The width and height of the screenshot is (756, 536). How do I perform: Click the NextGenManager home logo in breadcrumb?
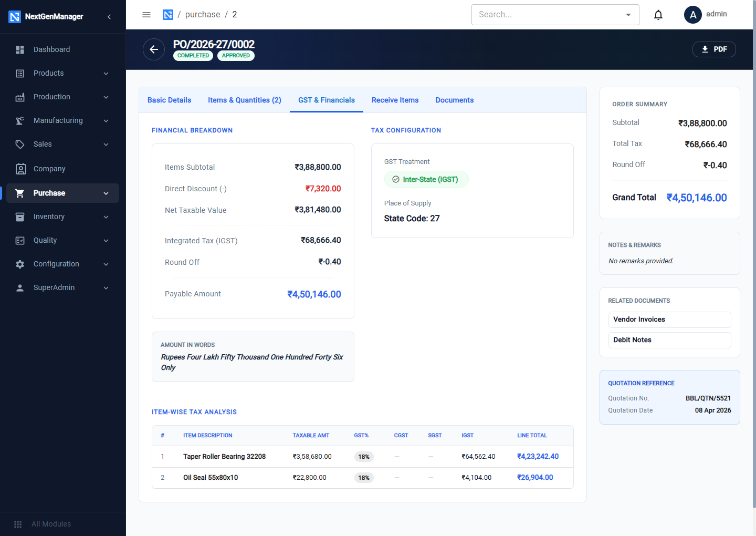(168, 15)
